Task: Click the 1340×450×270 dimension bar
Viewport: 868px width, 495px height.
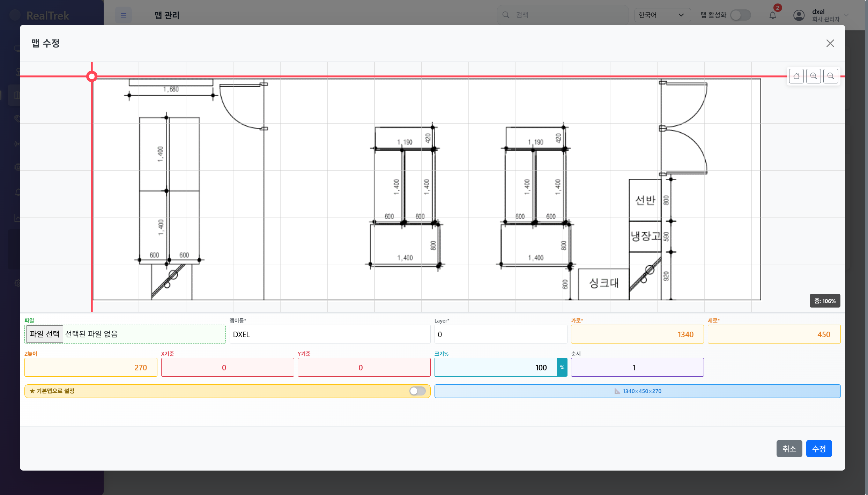Action: (x=637, y=391)
